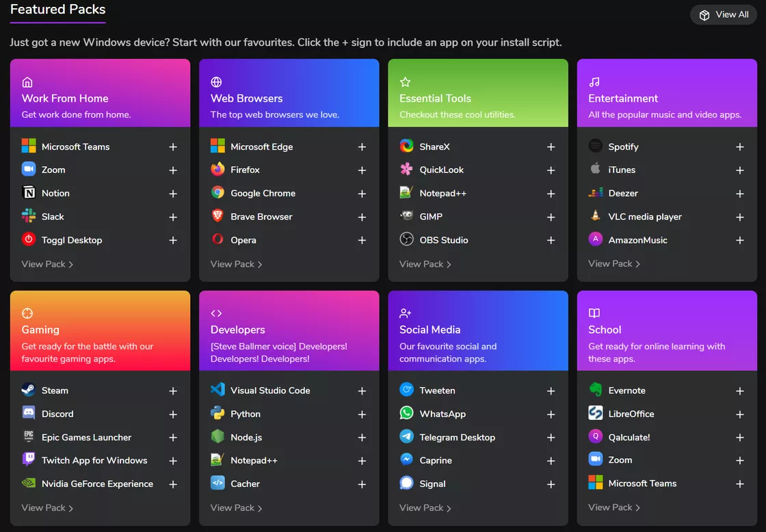Viewport: 766px width, 532px height.
Task: Open the Entertainment pack header
Action: click(x=623, y=98)
